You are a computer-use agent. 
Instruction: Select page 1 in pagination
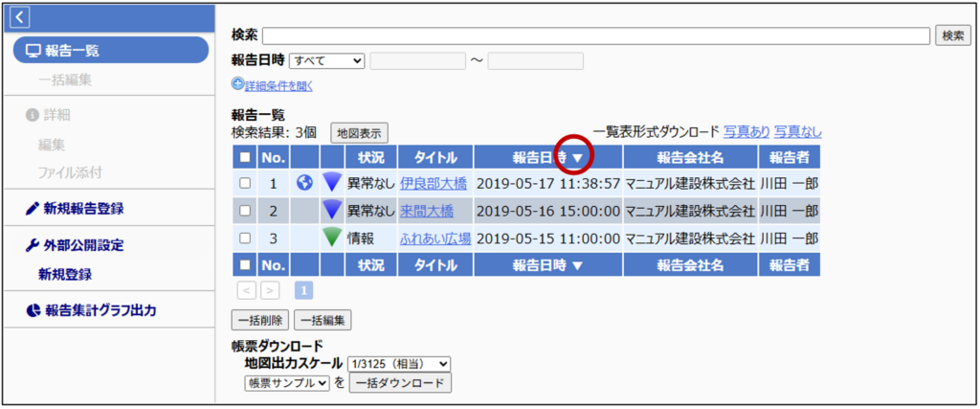[x=303, y=291]
